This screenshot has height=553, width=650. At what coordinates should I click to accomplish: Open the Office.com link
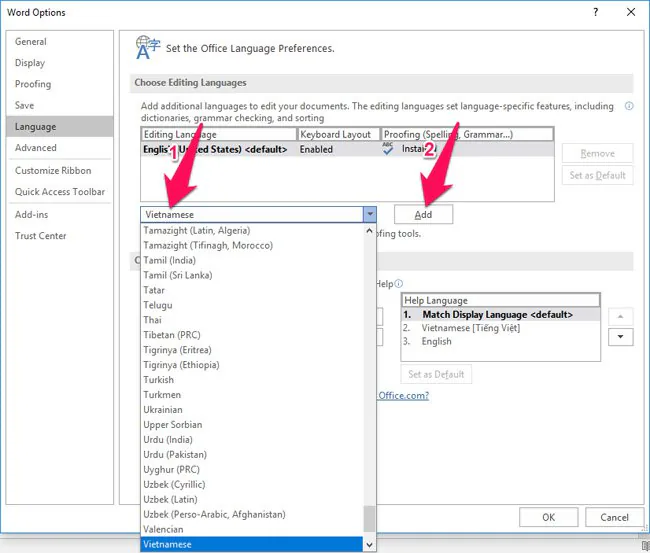(403, 395)
